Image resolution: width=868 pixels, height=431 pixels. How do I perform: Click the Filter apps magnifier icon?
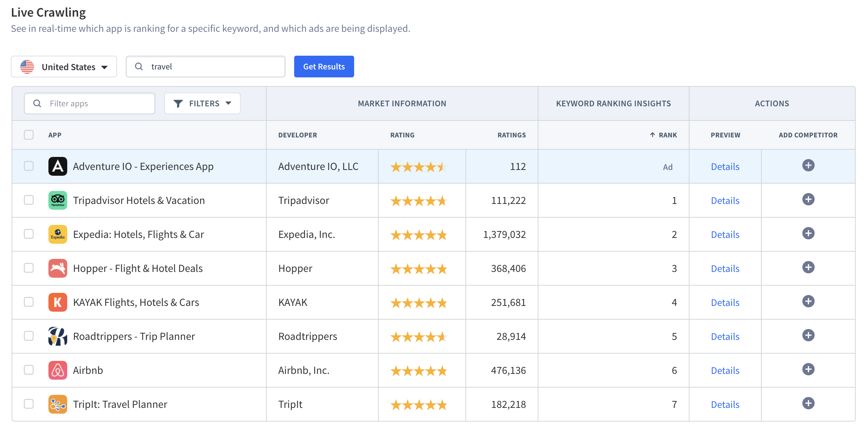point(37,103)
